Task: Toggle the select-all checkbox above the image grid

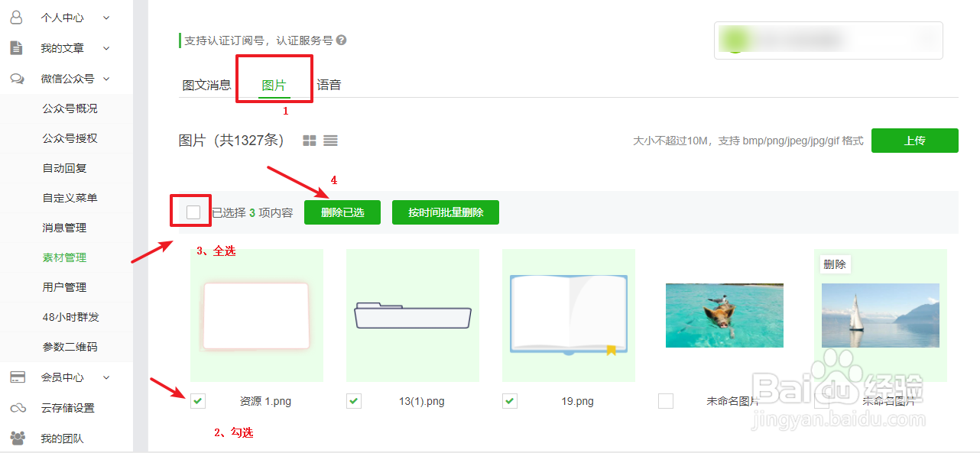Action: coord(190,211)
